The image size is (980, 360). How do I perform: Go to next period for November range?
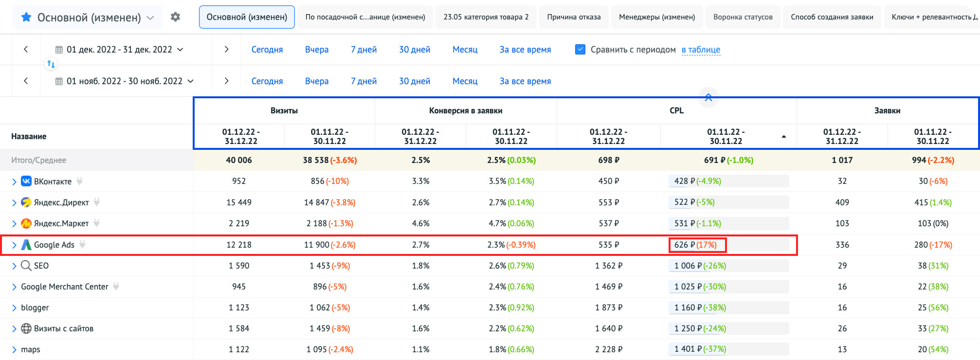(x=226, y=81)
